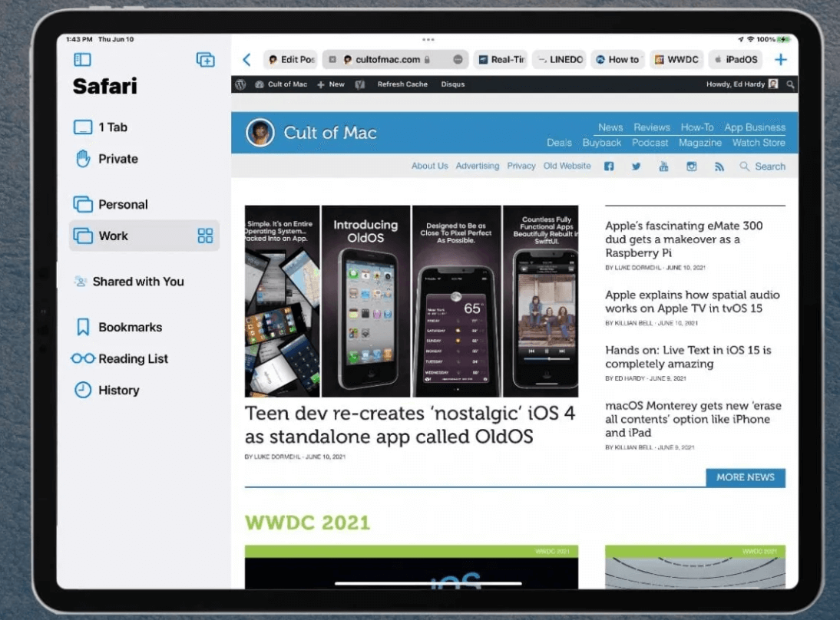Select the Work tab group
The width and height of the screenshot is (840, 620).
point(144,236)
